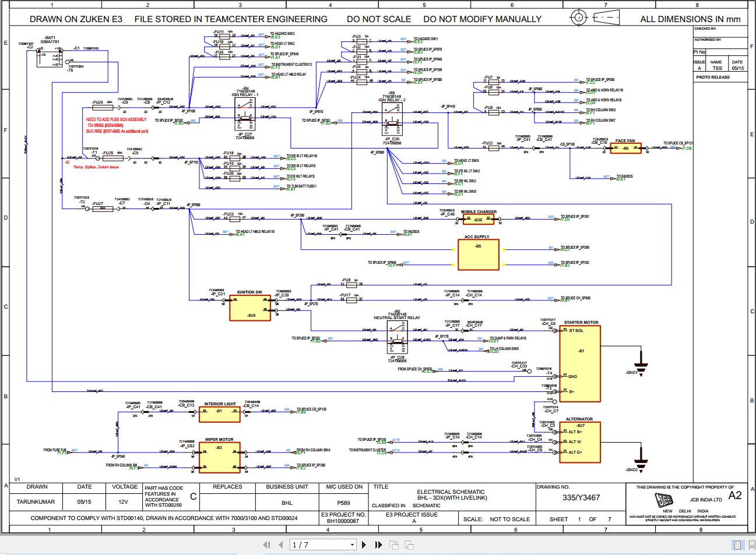Click the BAT1 battery symbol
Screen dimensions: 756x555
coord(48,58)
